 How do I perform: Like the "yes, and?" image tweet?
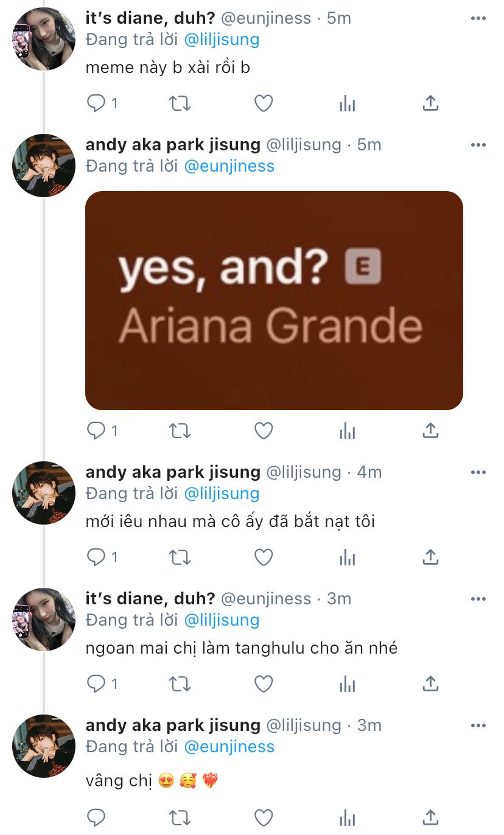(263, 431)
